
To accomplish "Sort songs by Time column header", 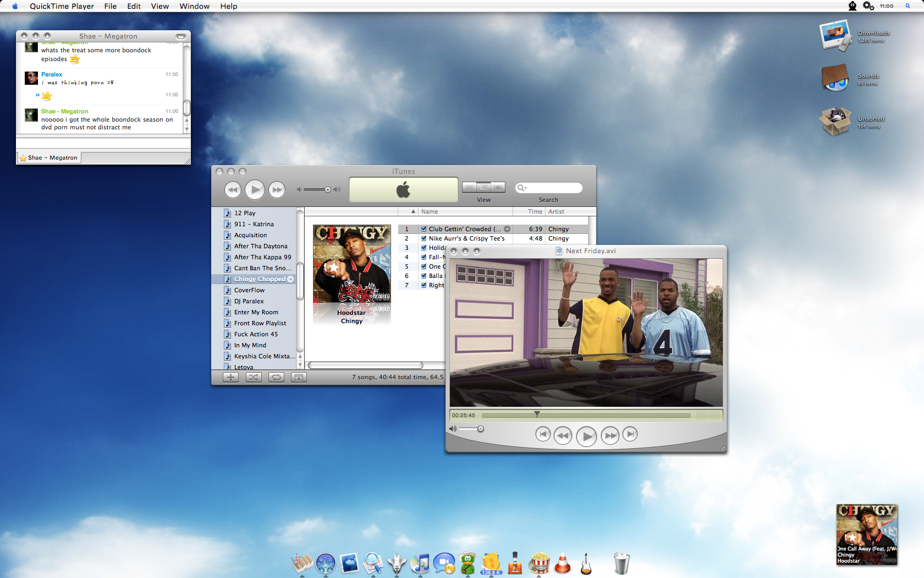I will 529,211.
